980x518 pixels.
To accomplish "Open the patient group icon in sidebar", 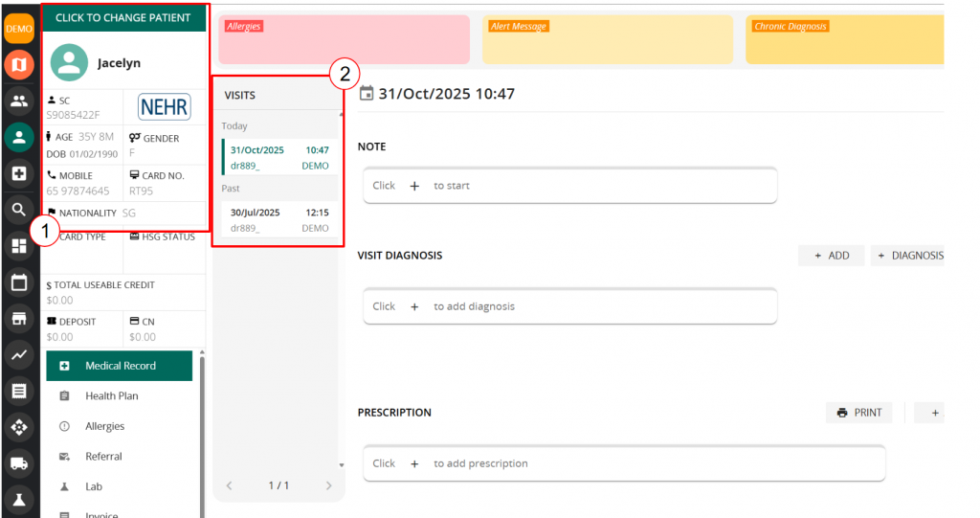I will (x=19, y=101).
